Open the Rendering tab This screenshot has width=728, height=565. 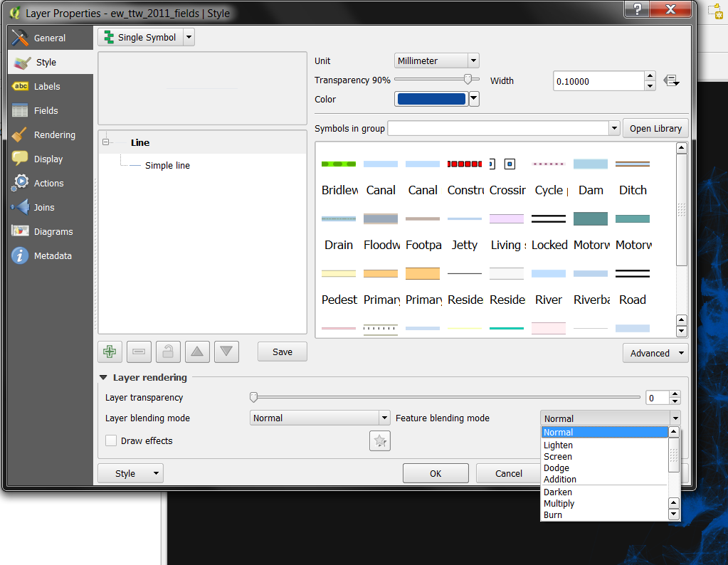(x=50, y=134)
